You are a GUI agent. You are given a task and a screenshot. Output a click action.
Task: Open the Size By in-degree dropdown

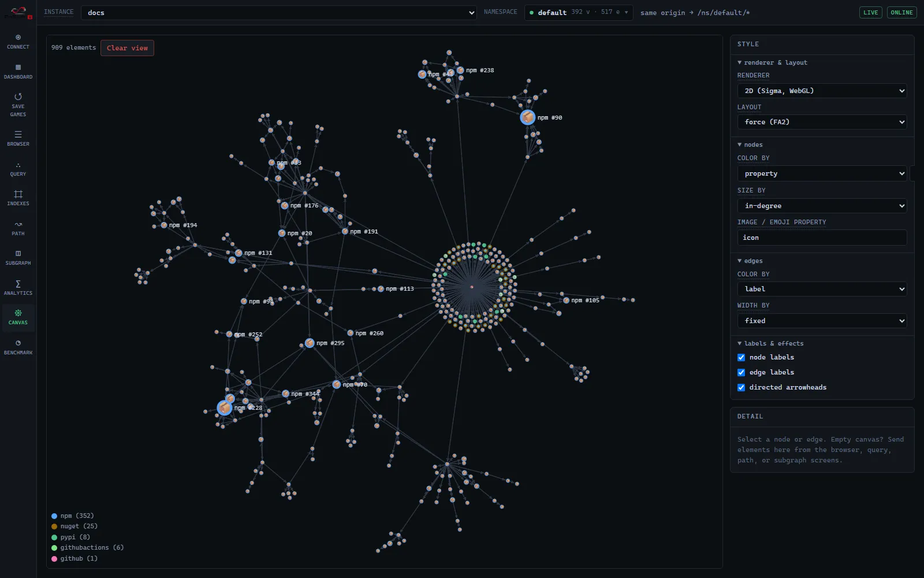822,206
